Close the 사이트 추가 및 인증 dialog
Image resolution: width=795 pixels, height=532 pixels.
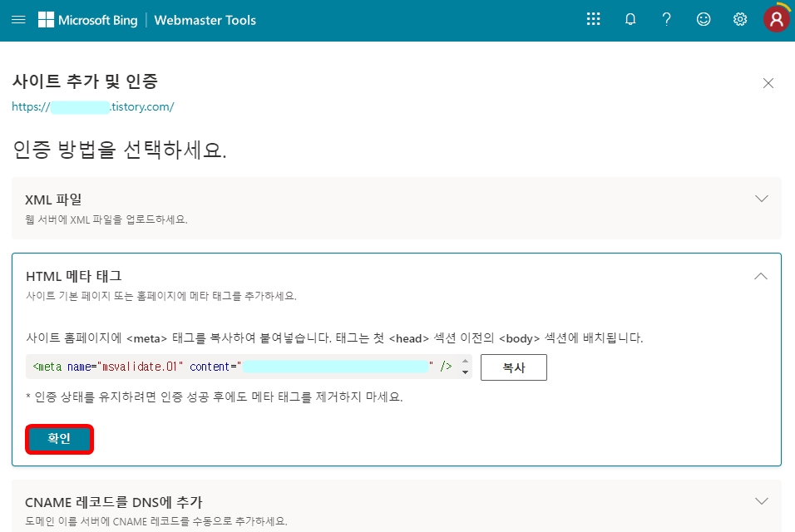click(x=768, y=82)
